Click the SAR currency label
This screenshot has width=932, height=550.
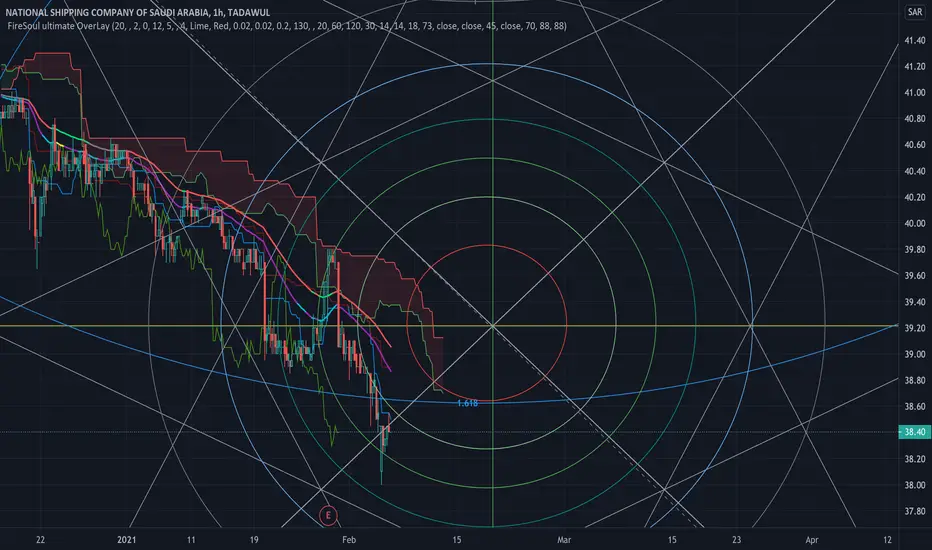[915, 12]
